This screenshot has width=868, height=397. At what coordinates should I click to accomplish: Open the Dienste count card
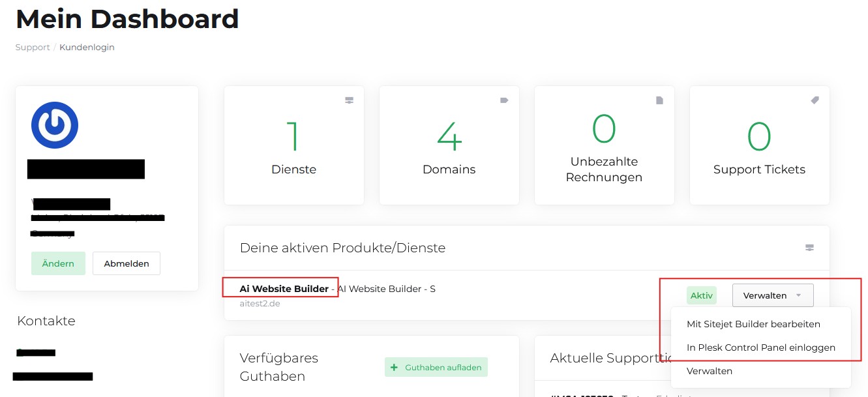tap(294, 145)
